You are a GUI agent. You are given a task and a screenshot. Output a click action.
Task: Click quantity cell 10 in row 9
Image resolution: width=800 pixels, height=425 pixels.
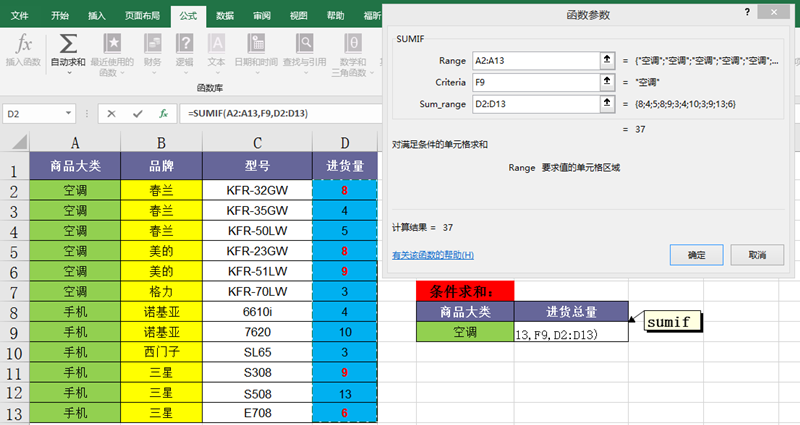[345, 332]
